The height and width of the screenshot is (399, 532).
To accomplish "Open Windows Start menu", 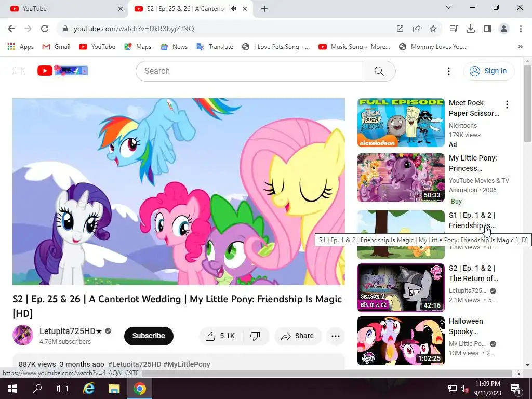I will (12, 389).
